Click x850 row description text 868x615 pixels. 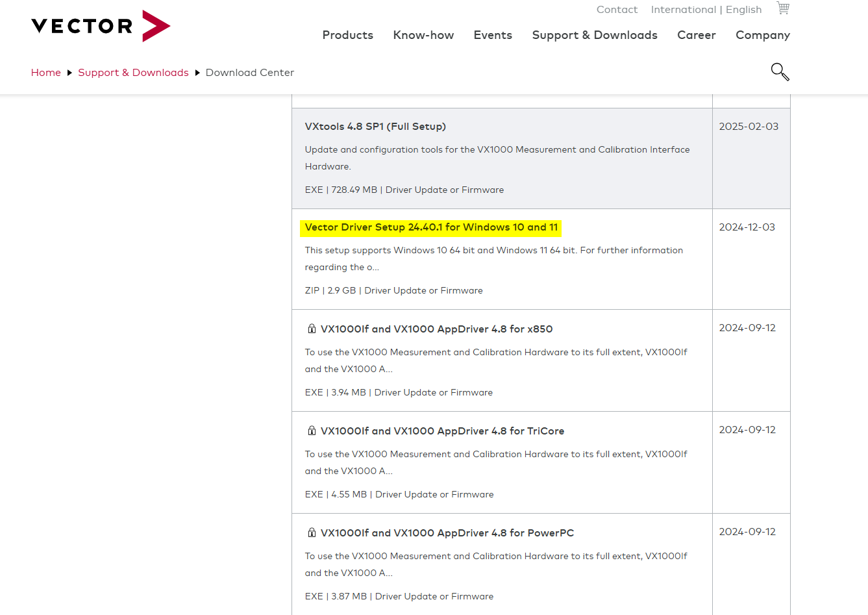point(496,360)
